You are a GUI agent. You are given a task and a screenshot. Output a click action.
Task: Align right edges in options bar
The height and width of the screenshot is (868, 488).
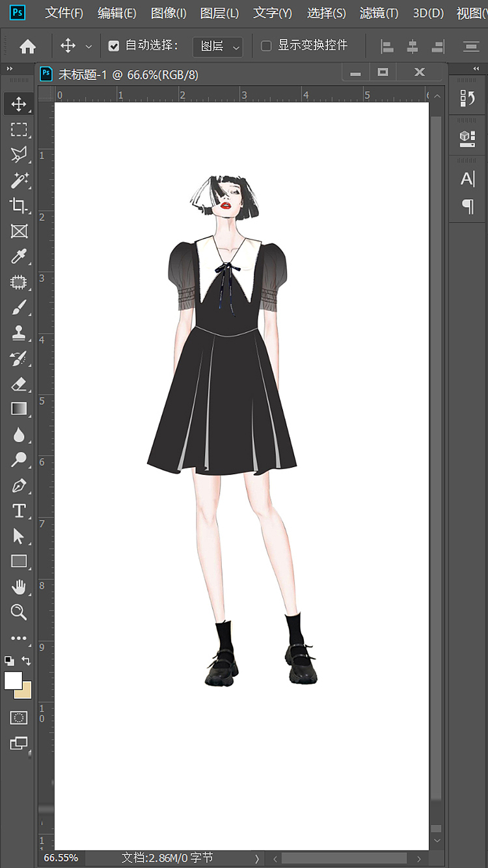438,46
